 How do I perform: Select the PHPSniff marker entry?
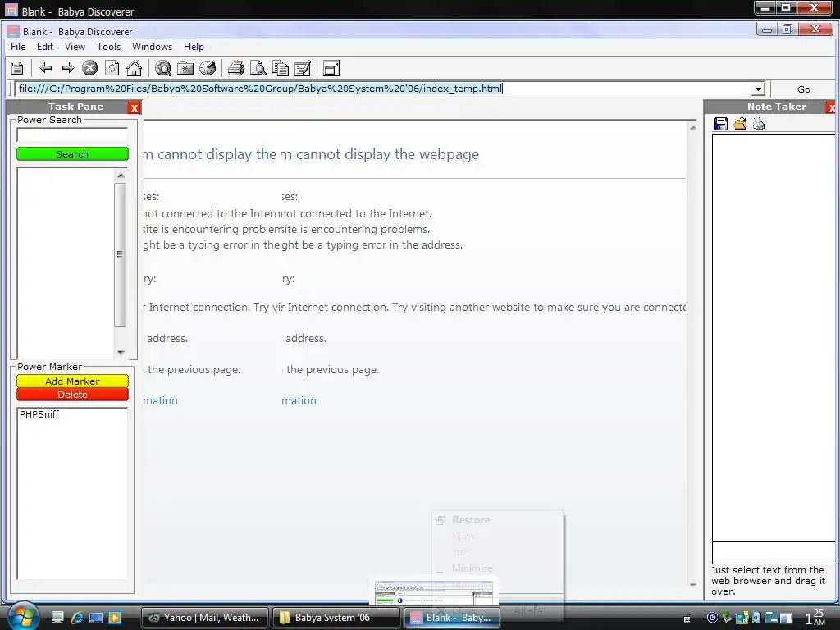point(39,414)
